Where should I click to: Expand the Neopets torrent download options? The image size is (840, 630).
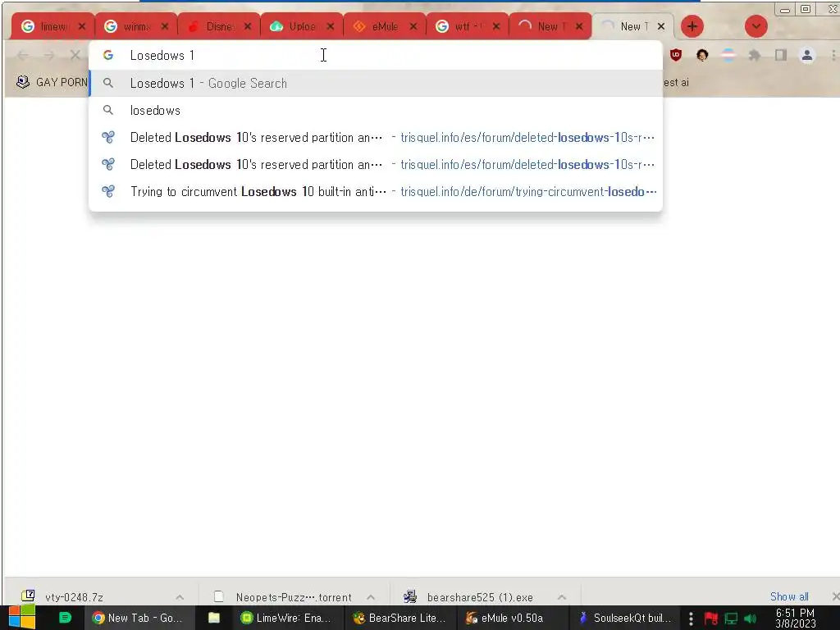pos(371,597)
